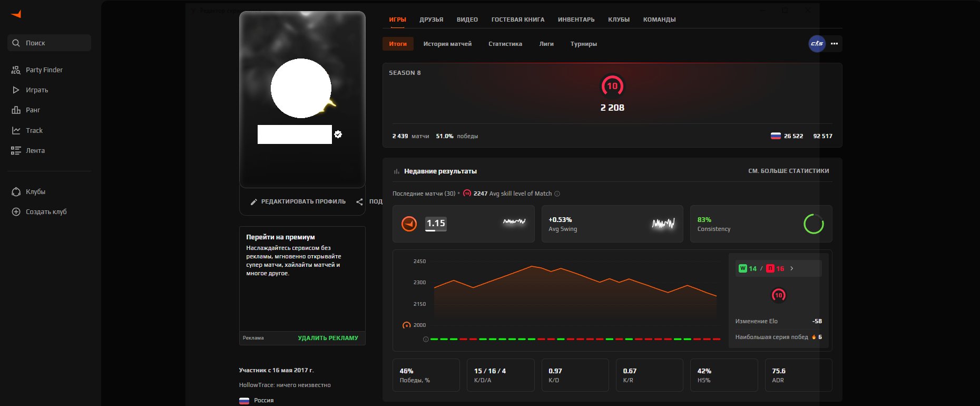Click СМ. БОЛЬШЕ СТАТИСТИКИ link

click(x=789, y=171)
